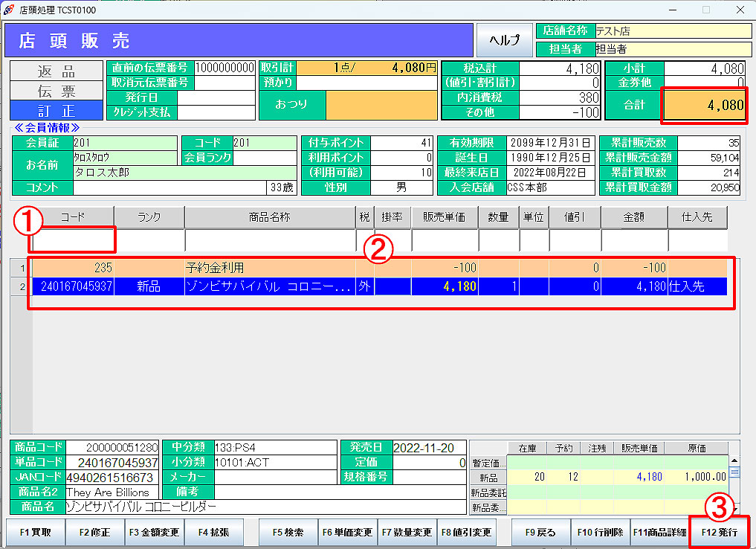Image resolution: width=756 pixels, height=549 pixels.
Task: Open F11 商品詳細 product details
Action: [659, 533]
